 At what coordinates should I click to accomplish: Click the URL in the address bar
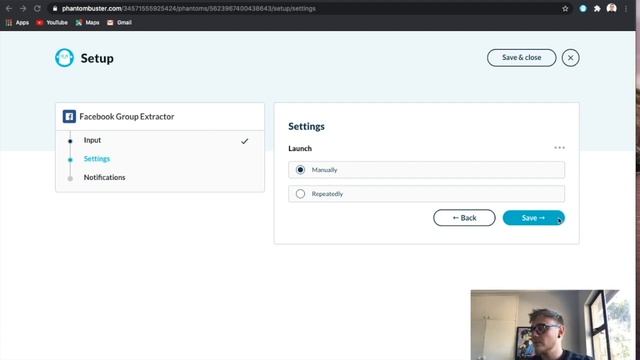coord(189,9)
